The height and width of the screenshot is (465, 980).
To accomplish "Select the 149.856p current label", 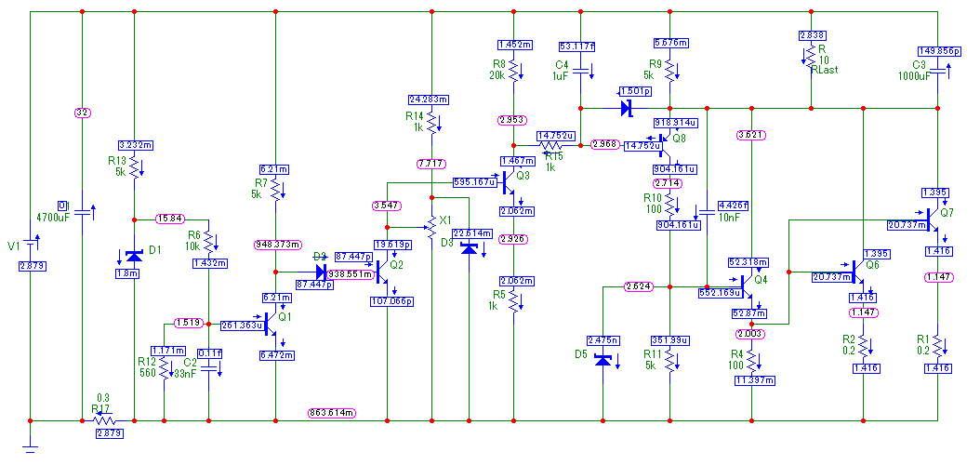I will (939, 51).
